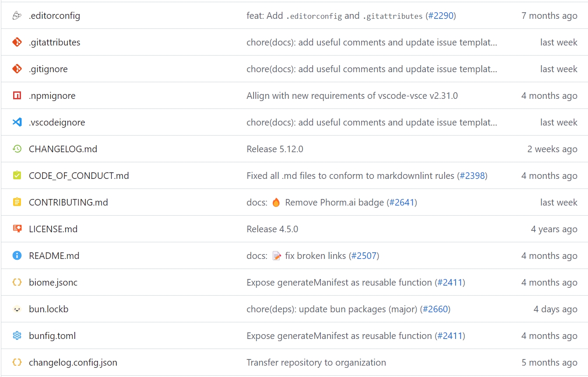Click the .editorconfig mouse file icon
This screenshot has width=588, height=377.
click(17, 16)
